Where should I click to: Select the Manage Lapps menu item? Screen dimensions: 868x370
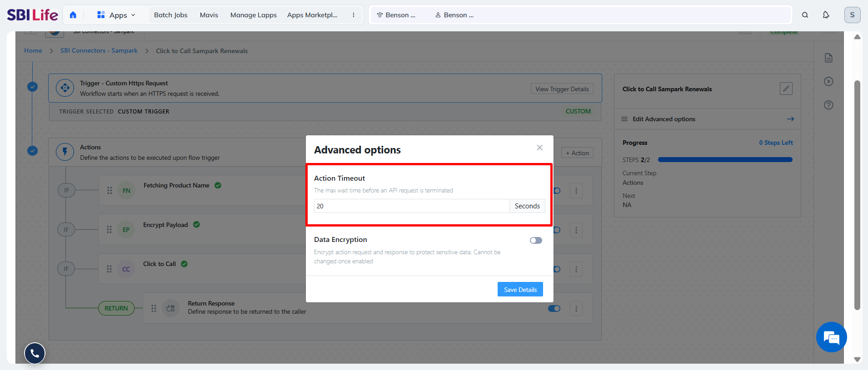pos(253,15)
